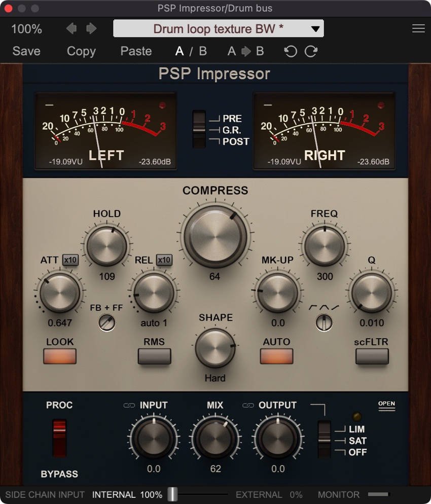Click the MIX knob
Image resolution: width=431 pixels, height=504 pixels.
215,438
